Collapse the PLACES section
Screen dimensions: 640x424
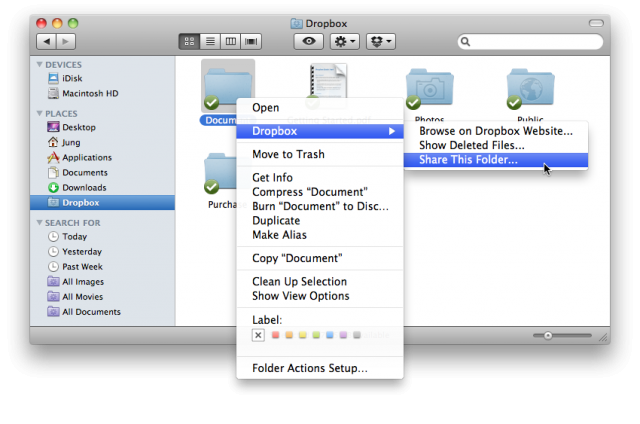[x=40, y=113]
